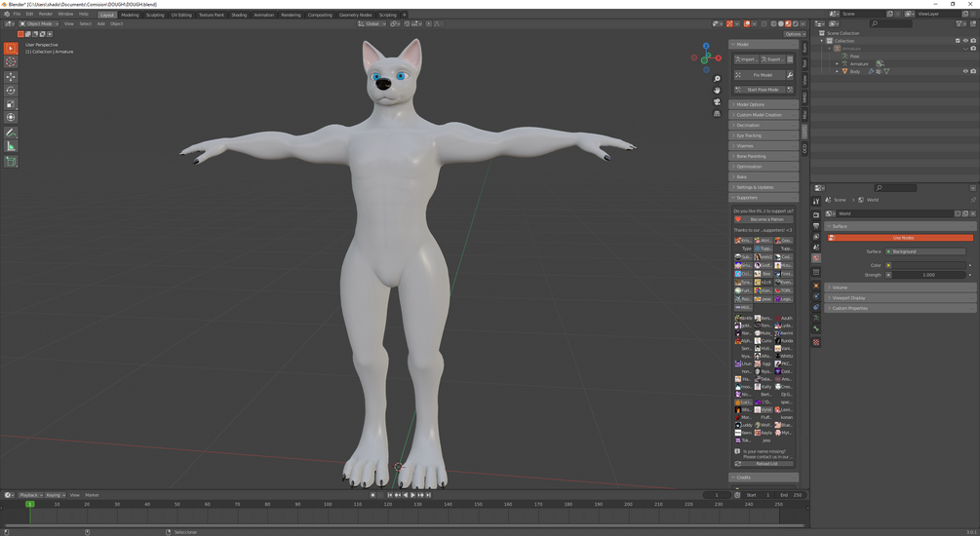This screenshot has height=536, width=980.
Task: Toggle visibility eye of Body object
Action: (x=965, y=71)
